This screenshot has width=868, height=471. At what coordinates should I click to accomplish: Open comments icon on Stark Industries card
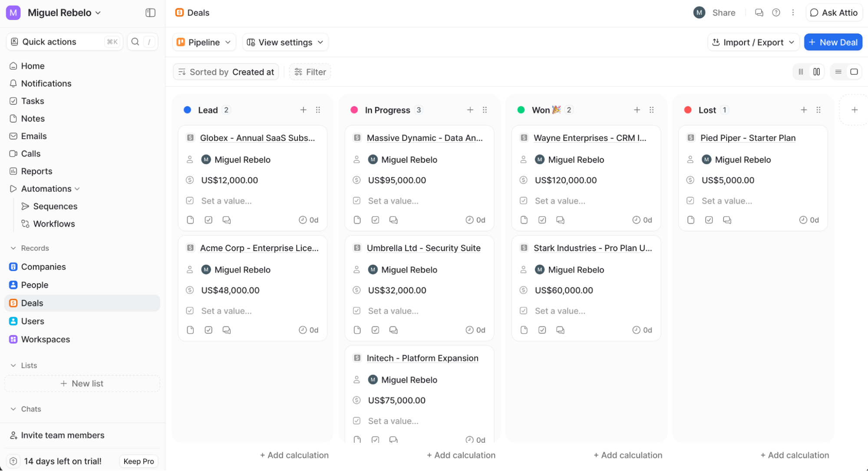coord(560,330)
